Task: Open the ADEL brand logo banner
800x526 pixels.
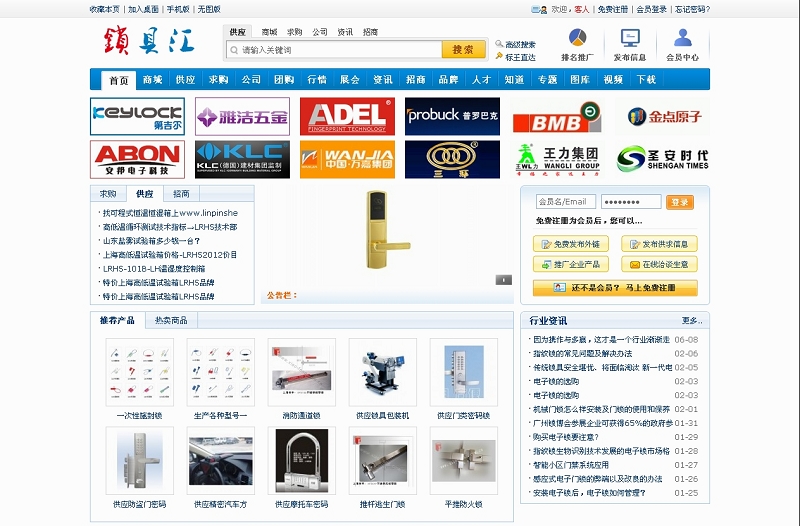Action: click(347, 116)
